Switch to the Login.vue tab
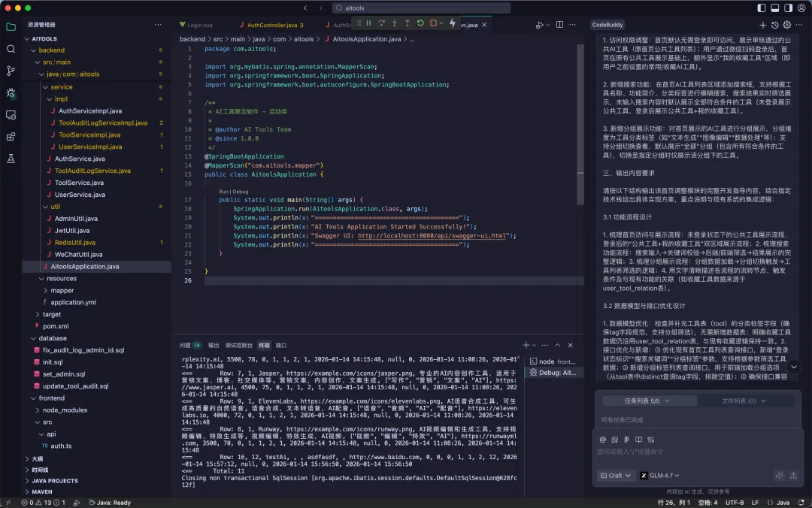Screen dimensions: 812x508 tap(195, 25)
